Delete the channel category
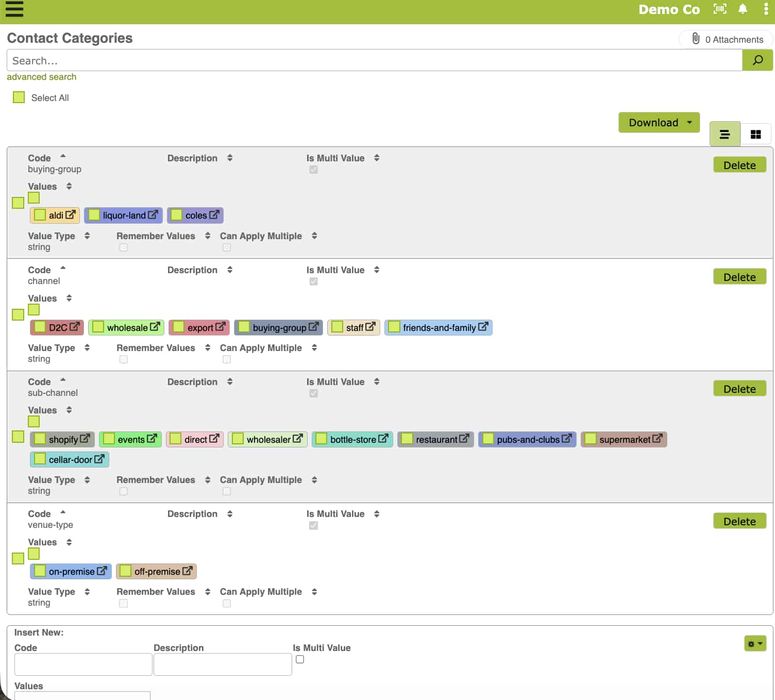Screen dimensions: 775x700 point(739,277)
